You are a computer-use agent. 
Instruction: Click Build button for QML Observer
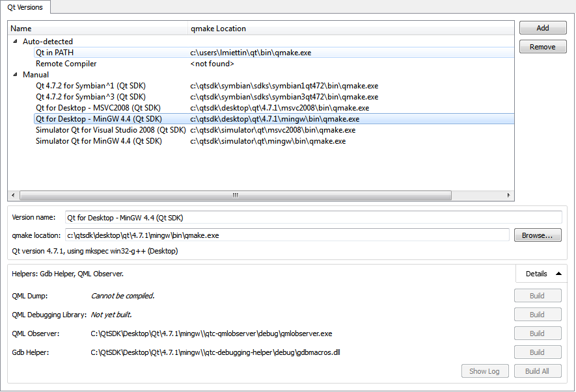pos(538,333)
